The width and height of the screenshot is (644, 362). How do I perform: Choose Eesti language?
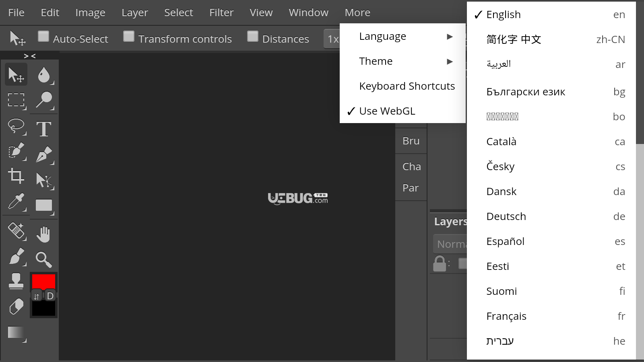click(x=551, y=266)
